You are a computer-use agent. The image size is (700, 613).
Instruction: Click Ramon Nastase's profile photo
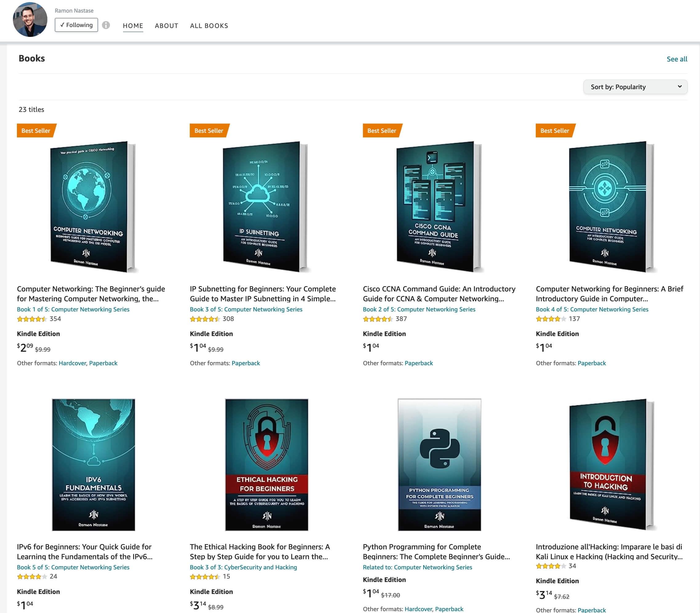coord(30,19)
